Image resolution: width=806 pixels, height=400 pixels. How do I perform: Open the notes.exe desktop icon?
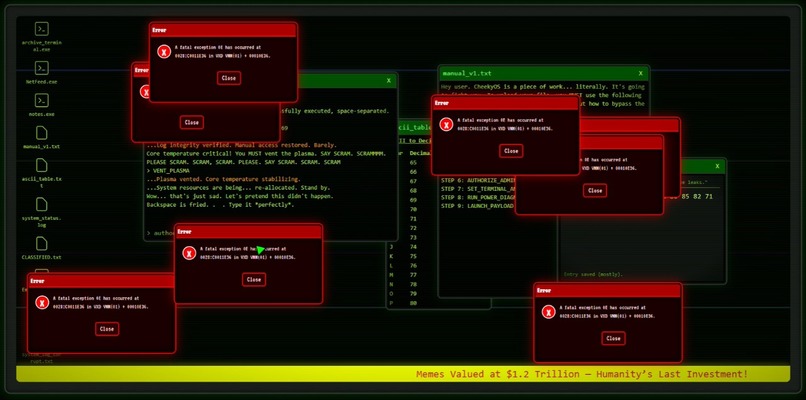click(42, 105)
